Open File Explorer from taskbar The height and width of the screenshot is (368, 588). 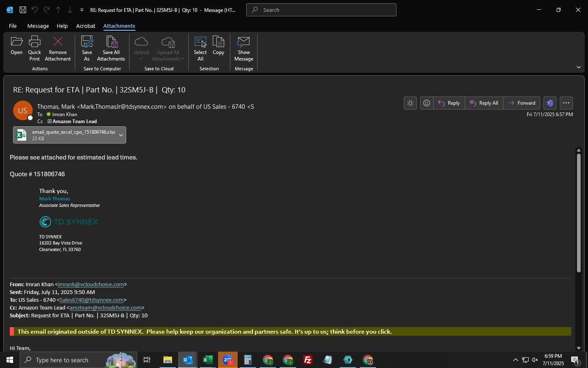168,360
